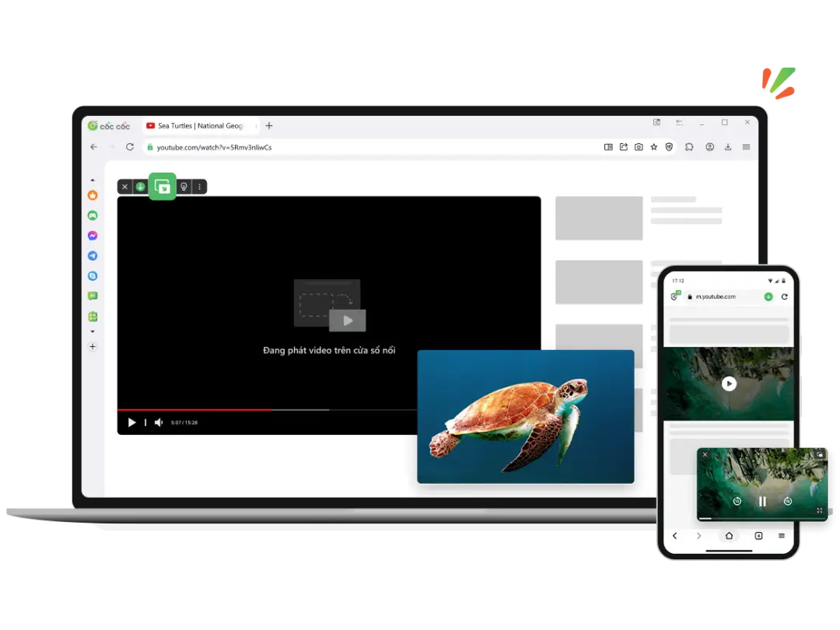840x630 pixels.
Task: Click the green video download icon
Action: [x=141, y=187]
